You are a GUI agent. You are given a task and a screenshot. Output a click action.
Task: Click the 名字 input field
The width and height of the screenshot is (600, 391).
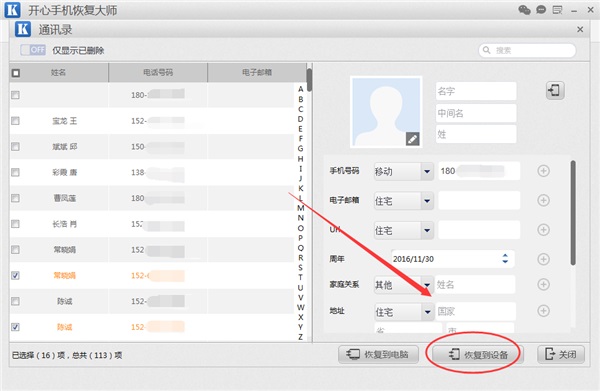[x=476, y=91]
